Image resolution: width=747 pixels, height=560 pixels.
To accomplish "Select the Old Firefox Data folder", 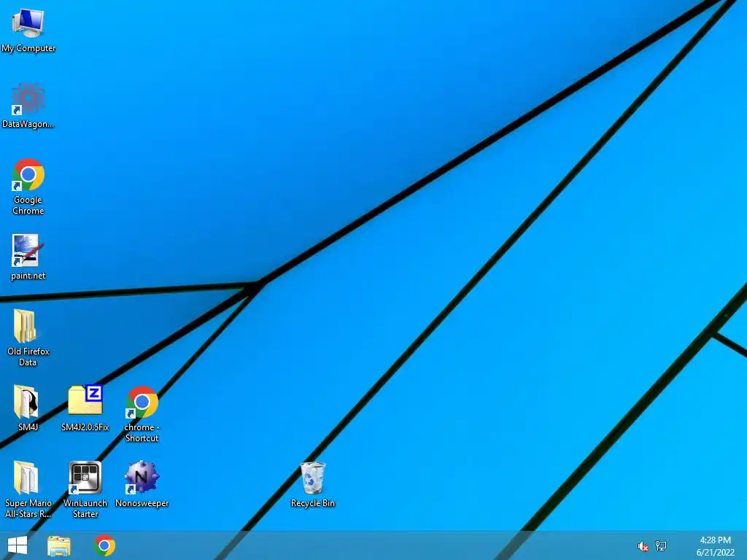I will 28,338.
